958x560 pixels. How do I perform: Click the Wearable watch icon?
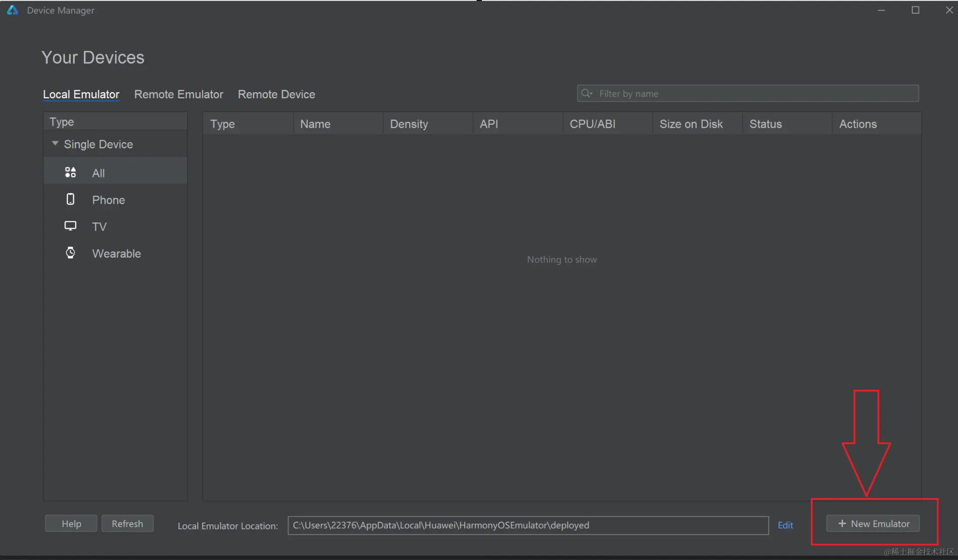click(70, 253)
